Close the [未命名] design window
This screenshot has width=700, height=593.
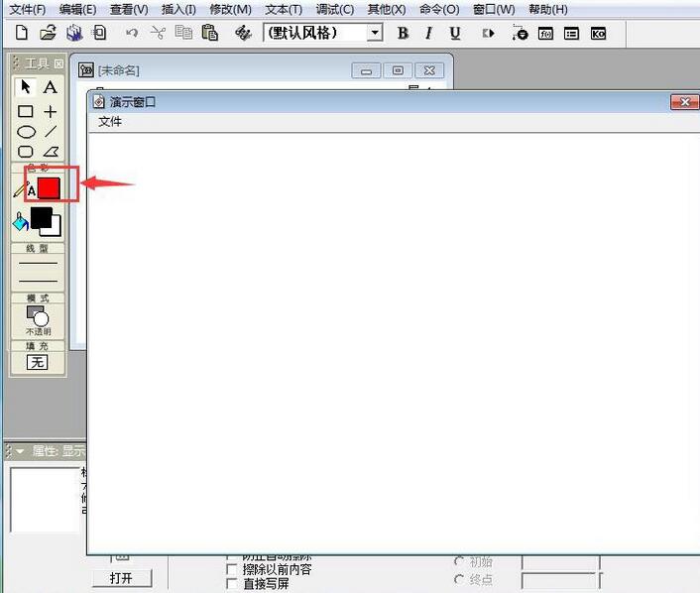pyautogui.click(x=429, y=70)
